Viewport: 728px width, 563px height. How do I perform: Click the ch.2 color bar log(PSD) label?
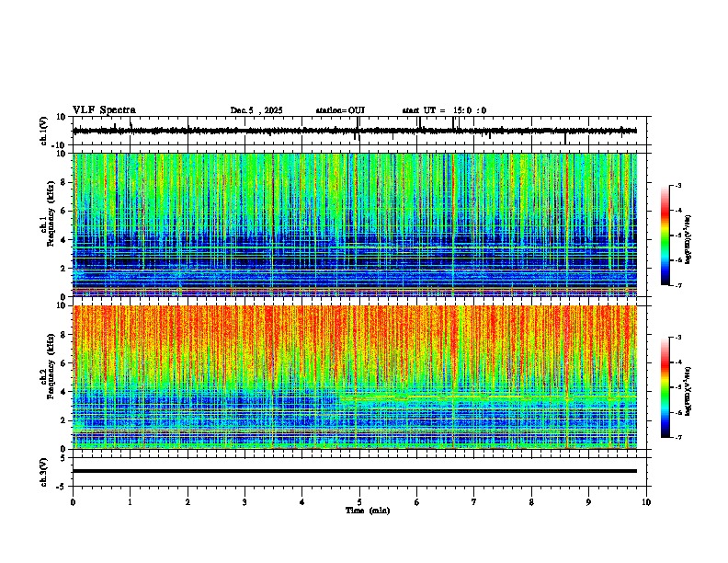[688, 391]
